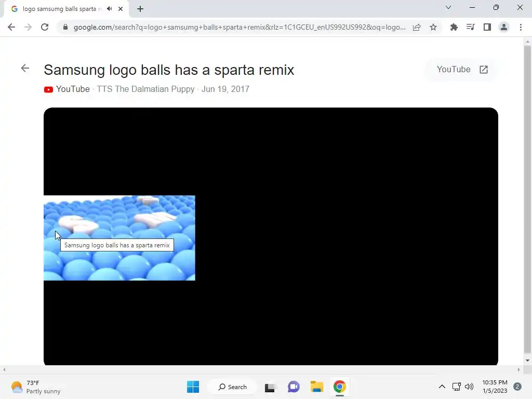Open File Explorer from the taskbar
Screen dimensions: 532x399
[316, 387]
